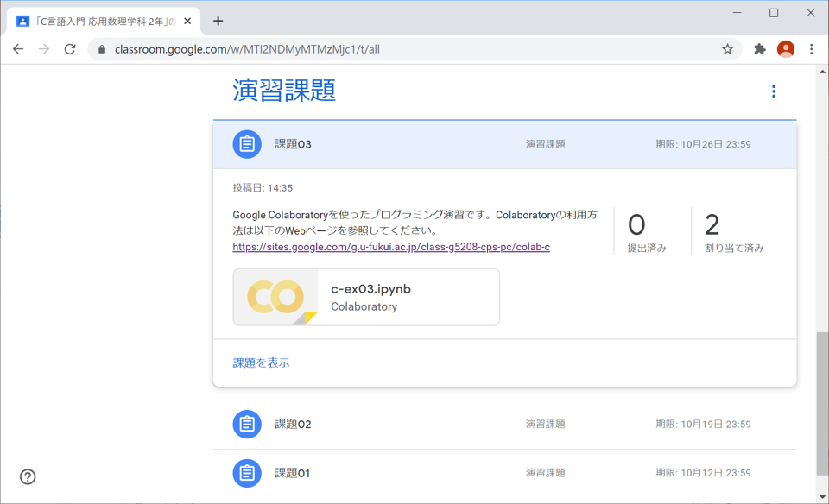Click 期限: 10月12日 23:59 text
This screenshot has width=829, height=504.
tap(703, 473)
